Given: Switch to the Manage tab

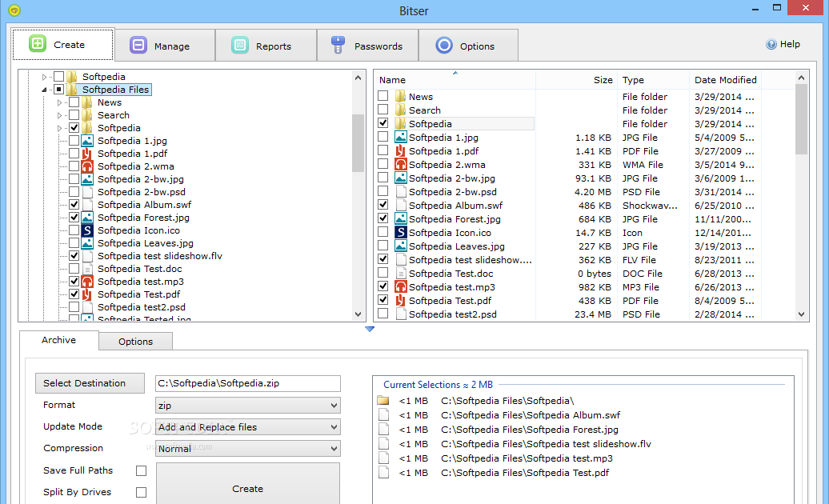Looking at the screenshot, I should tap(164, 46).
